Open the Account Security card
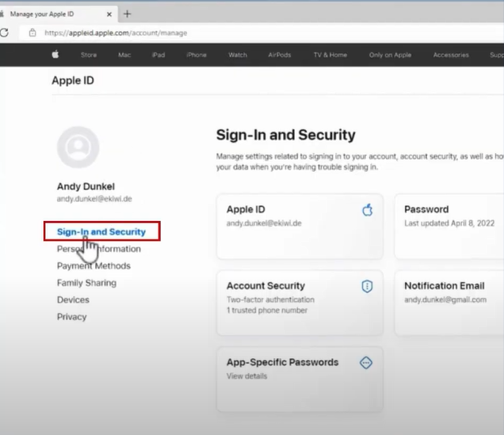504x435 pixels. (300, 303)
